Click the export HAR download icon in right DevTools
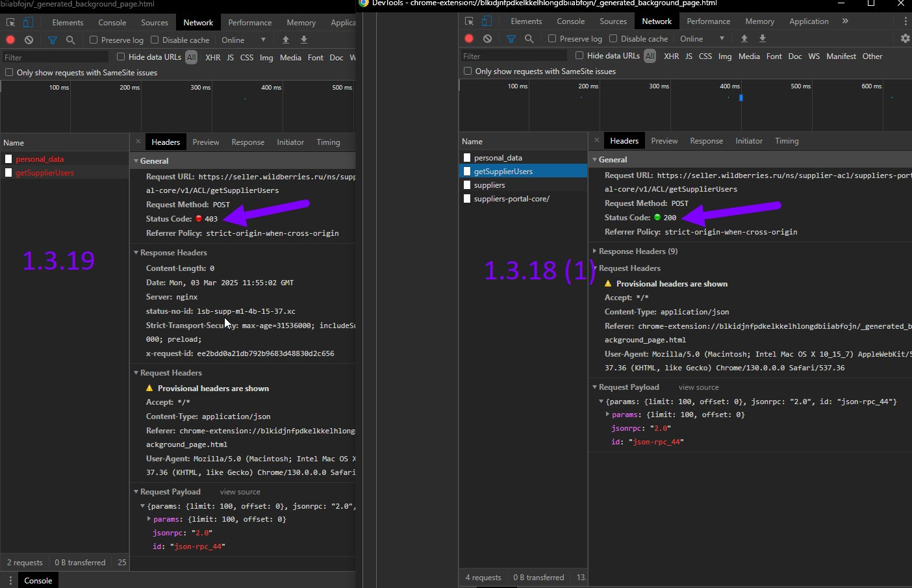 coord(763,39)
